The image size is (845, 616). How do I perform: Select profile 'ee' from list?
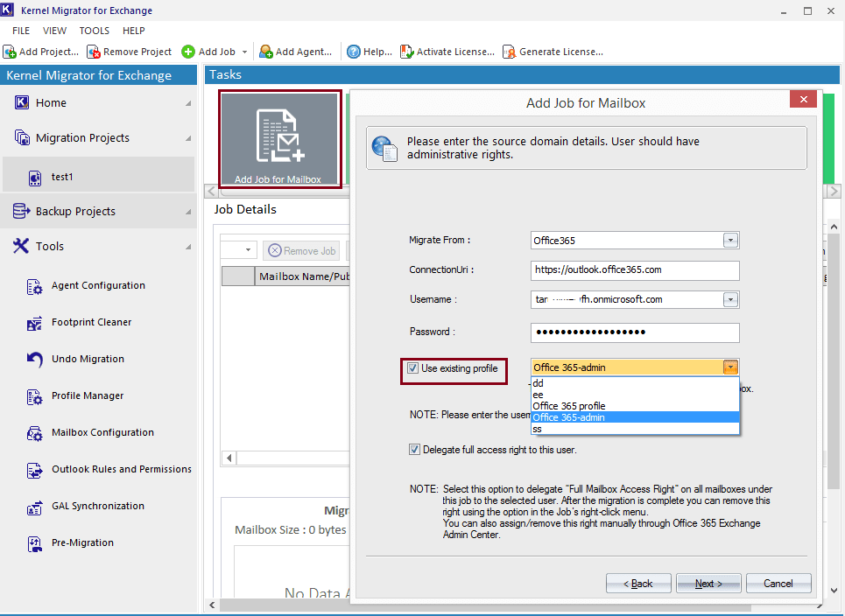[x=635, y=395]
